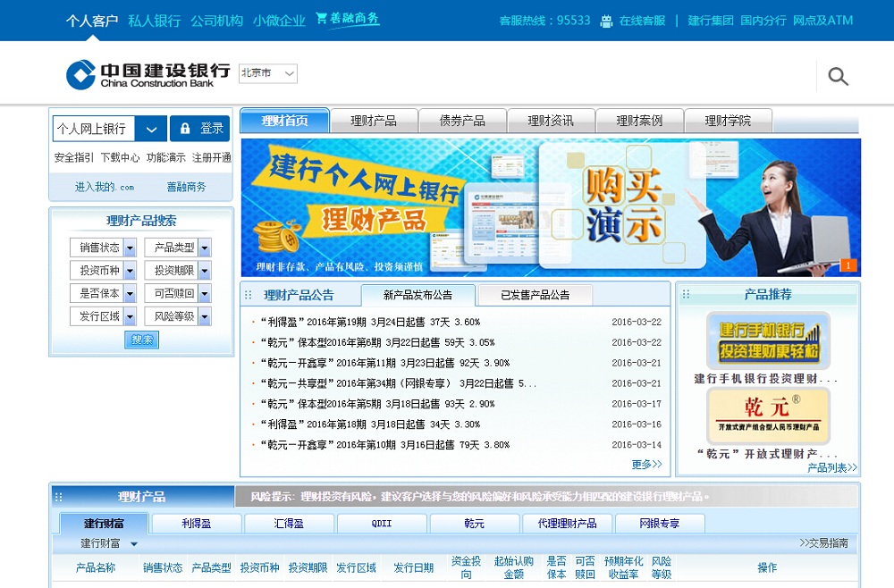Select the 代理理财产品 tab
Viewport: 894px width, 588px height.
coord(568,523)
